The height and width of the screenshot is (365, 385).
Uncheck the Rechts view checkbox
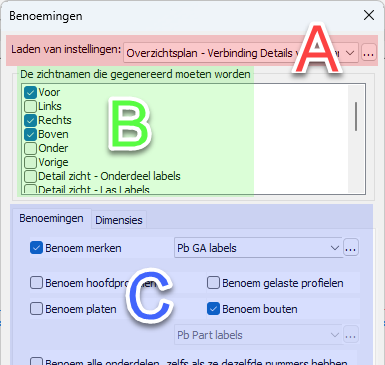tap(30, 120)
